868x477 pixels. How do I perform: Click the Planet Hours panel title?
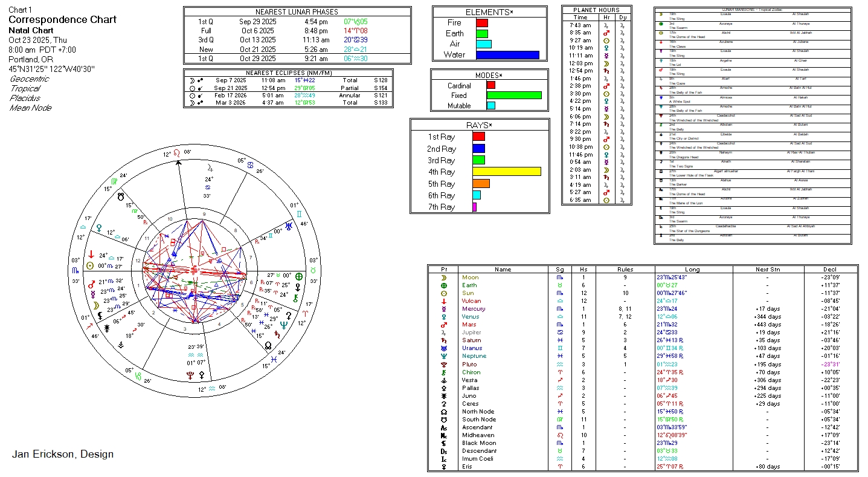[x=596, y=10]
